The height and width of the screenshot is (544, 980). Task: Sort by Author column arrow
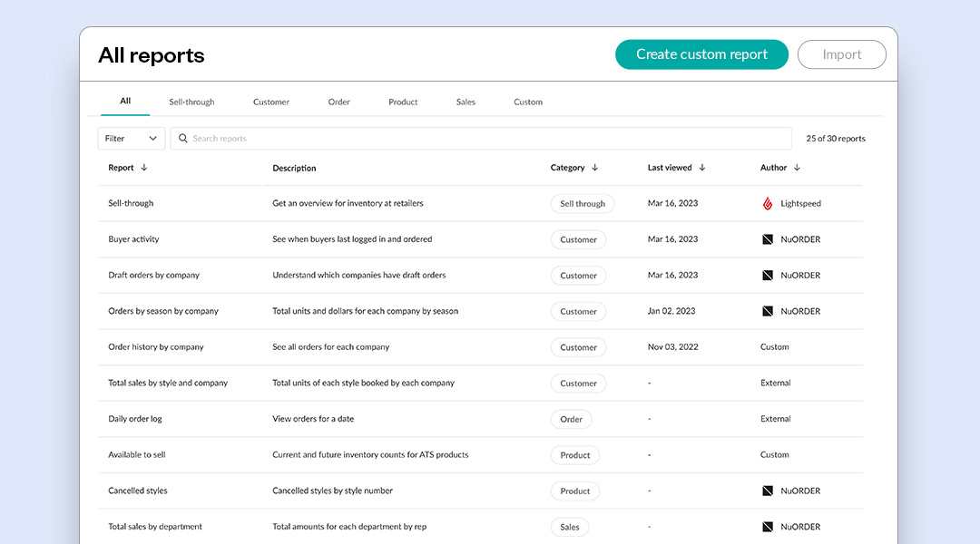tap(798, 168)
